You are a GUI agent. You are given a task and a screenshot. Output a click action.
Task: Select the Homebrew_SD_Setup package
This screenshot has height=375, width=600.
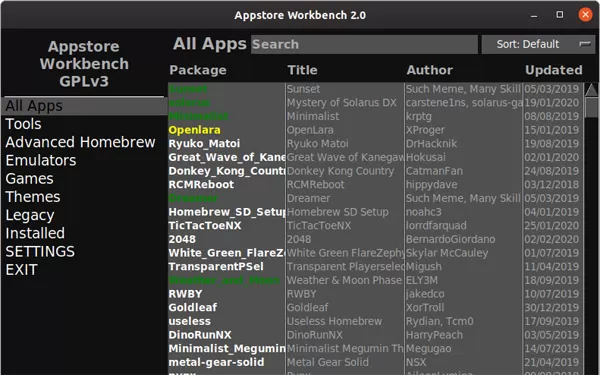pos(227,212)
